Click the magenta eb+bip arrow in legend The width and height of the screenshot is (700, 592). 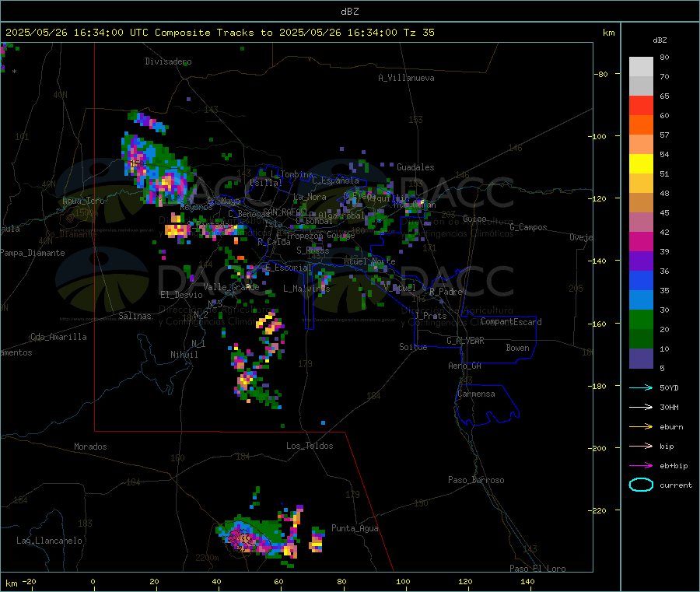pyautogui.click(x=641, y=465)
